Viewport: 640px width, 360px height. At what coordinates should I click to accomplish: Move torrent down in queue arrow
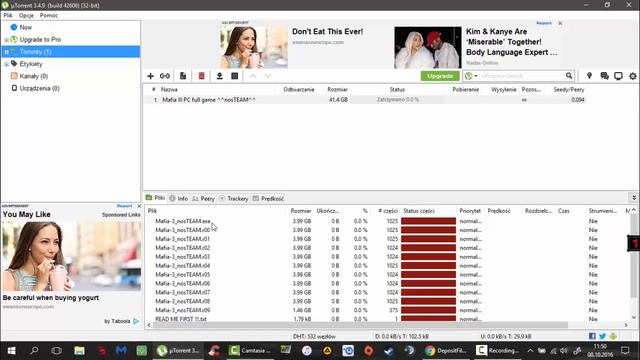(x=267, y=76)
